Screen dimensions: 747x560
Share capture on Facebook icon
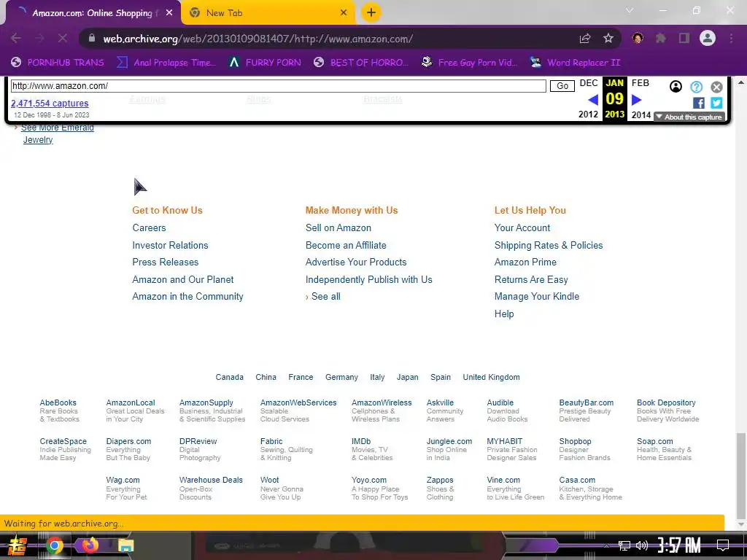coord(699,103)
